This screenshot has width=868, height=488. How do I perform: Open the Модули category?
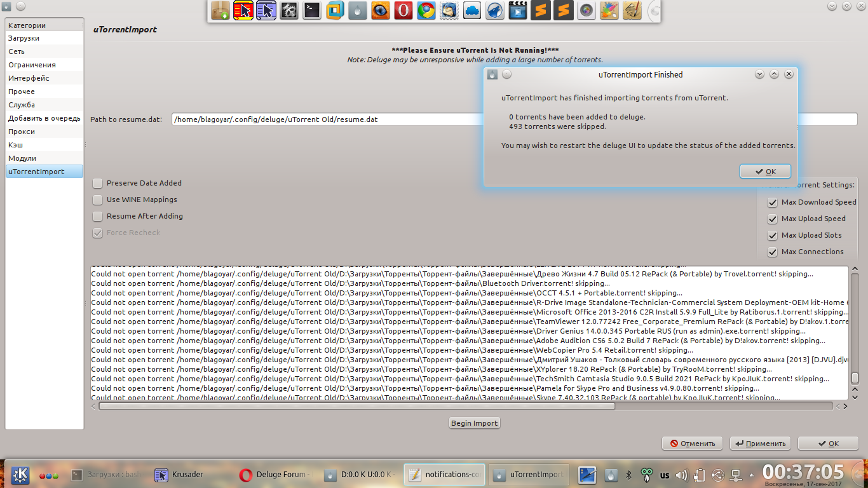click(44, 158)
